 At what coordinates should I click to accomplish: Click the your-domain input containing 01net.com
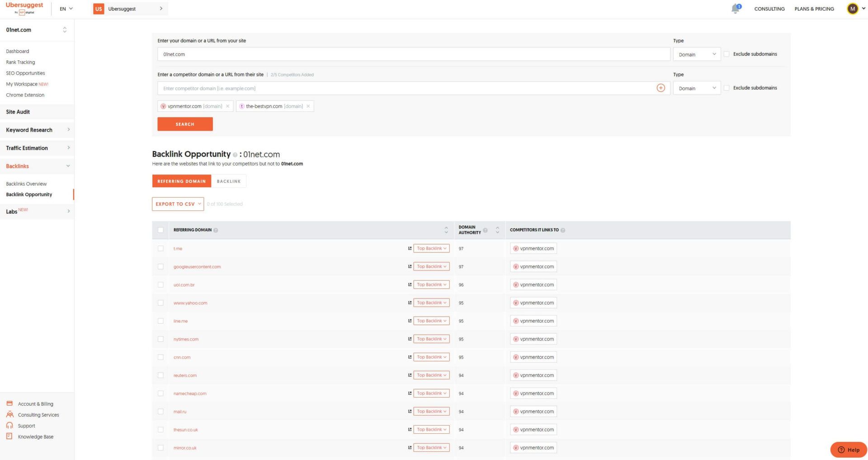click(414, 54)
